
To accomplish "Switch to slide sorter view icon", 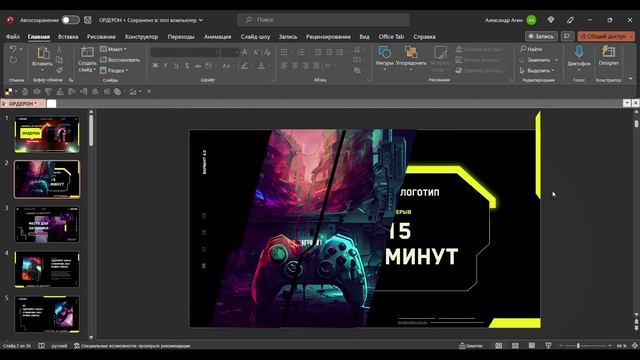I will (515, 346).
